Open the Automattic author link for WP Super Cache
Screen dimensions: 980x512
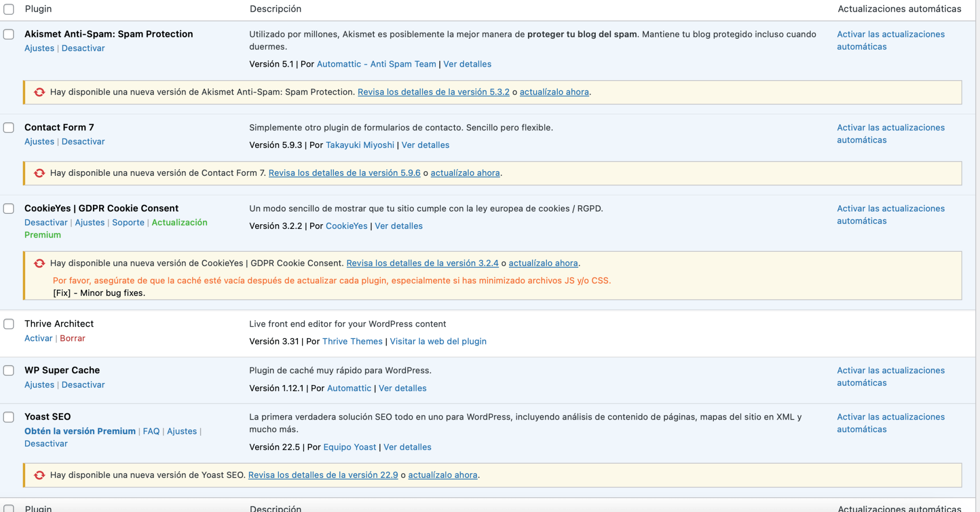(349, 388)
